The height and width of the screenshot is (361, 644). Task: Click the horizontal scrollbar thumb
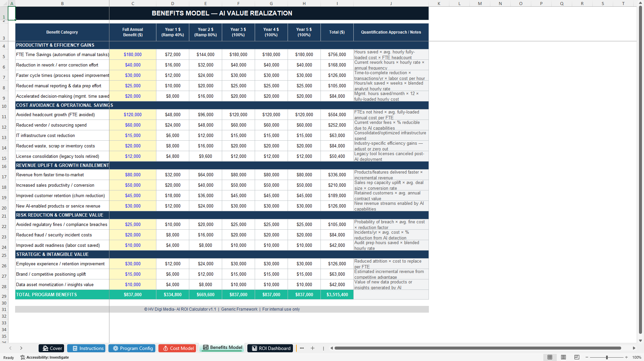click(x=478, y=348)
